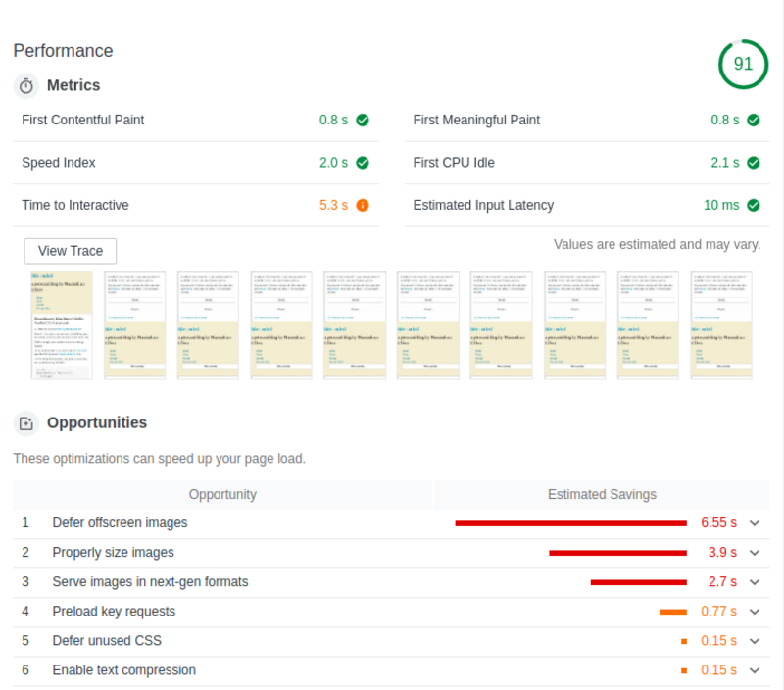Click the Opportunities section icon
784x690 pixels.
(x=26, y=423)
